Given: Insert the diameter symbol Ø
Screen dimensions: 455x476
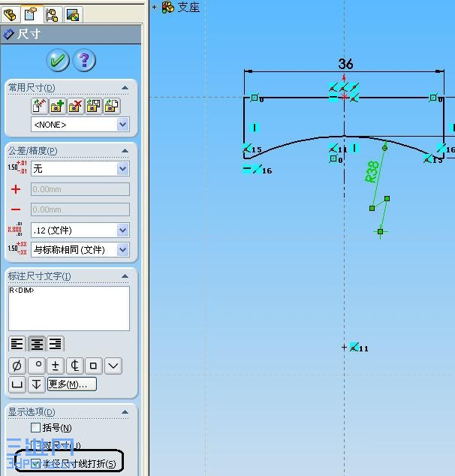Looking at the screenshot, I should point(17,366).
